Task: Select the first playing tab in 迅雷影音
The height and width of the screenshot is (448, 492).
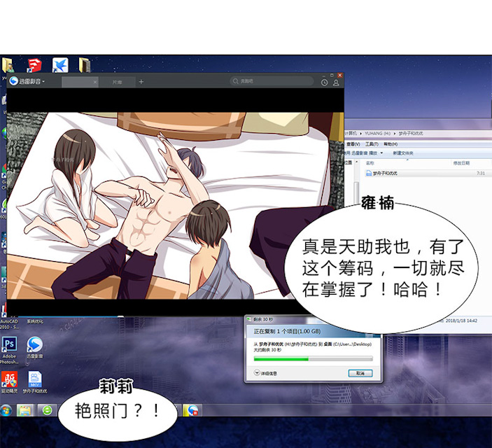Action: click(80, 82)
